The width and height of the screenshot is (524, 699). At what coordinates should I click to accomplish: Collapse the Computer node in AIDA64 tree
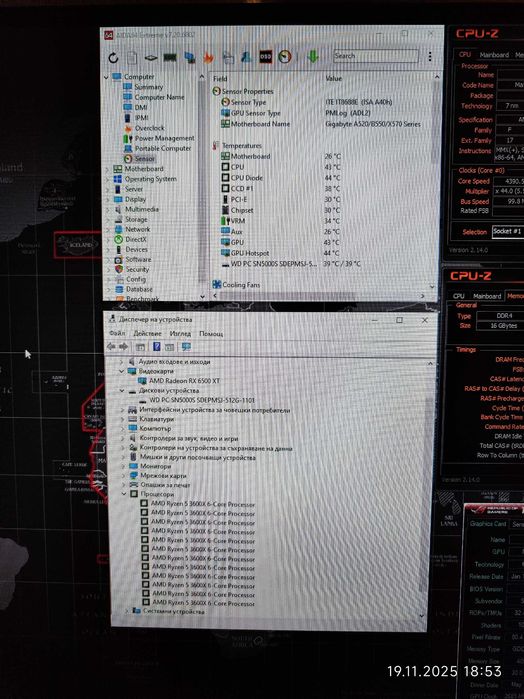click(106, 77)
